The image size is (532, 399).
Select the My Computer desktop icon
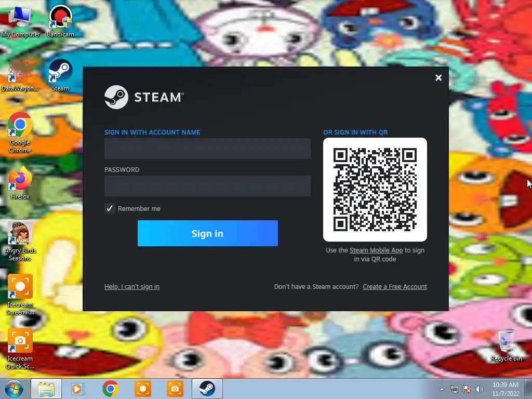point(20,21)
